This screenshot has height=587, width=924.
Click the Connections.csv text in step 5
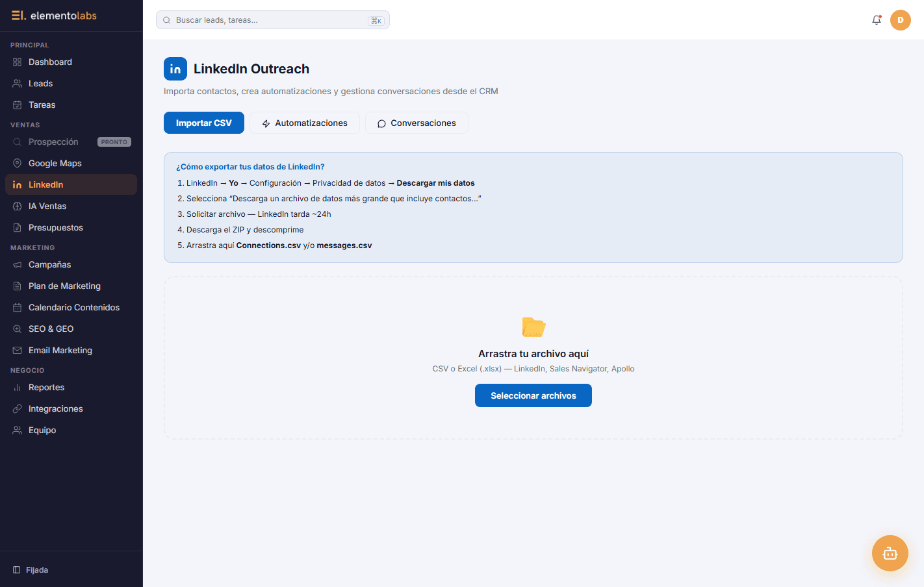coord(268,245)
